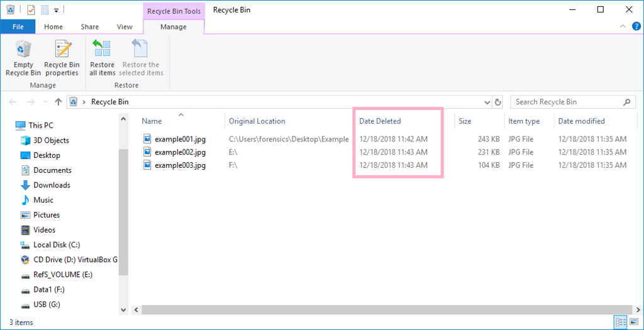Click the address bar Recycle Bin icon
This screenshot has height=330, width=644.
point(74,102)
